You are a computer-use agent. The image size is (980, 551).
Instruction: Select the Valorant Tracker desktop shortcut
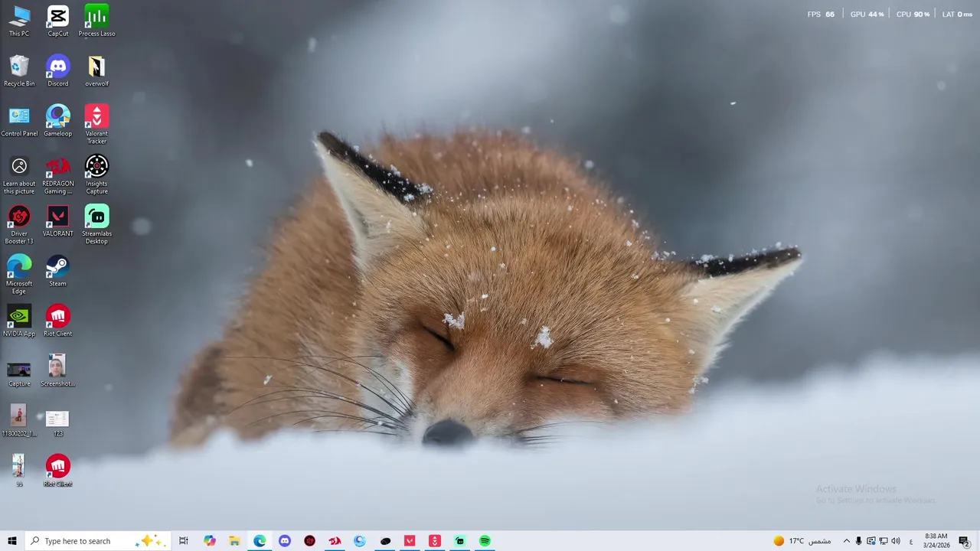[x=96, y=125]
